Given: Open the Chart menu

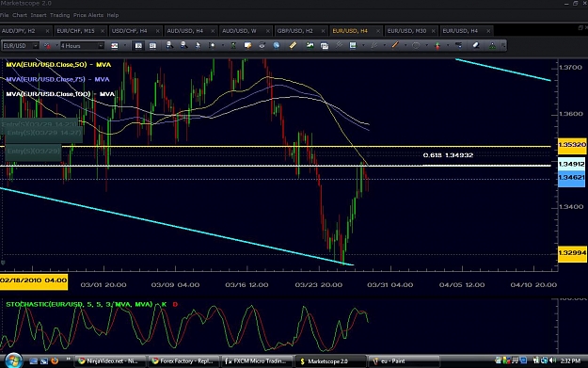Looking at the screenshot, I should pyautogui.click(x=20, y=15).
